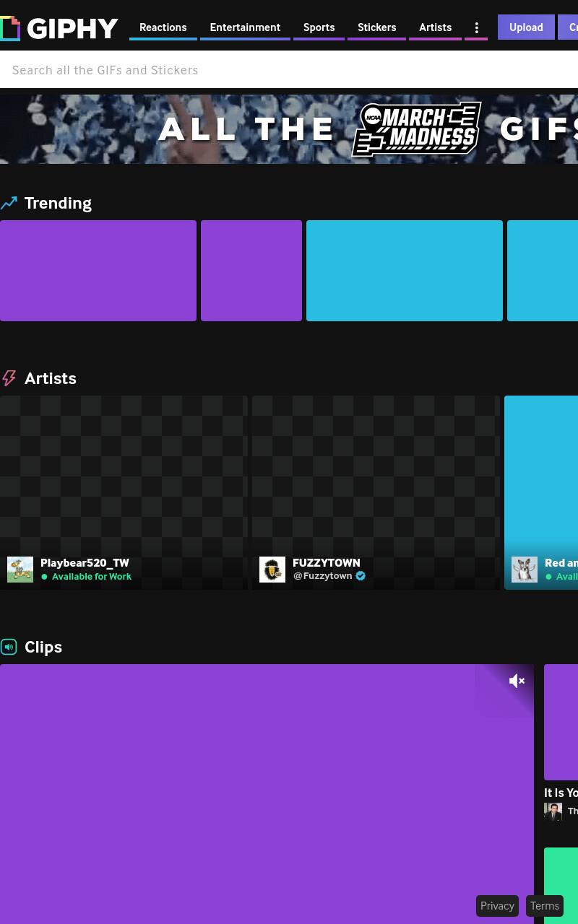Click FUZZYTOWN verified badge

click(361, 576)
